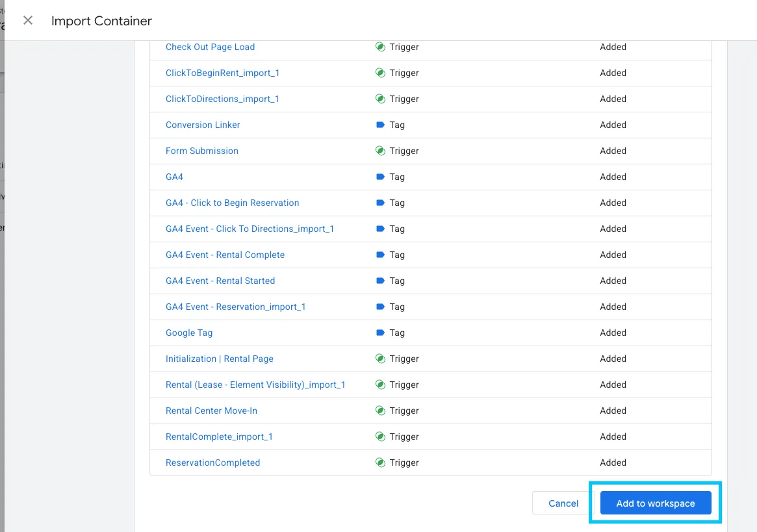Click tag icon for GA4 - Click to Begin Reservation

[x=380, y=203]
